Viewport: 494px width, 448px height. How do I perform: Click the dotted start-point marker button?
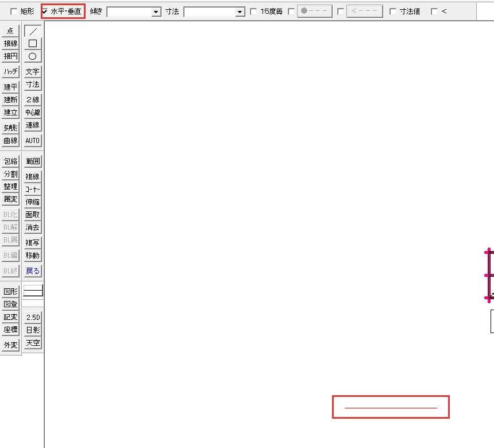tap(314, 11)
